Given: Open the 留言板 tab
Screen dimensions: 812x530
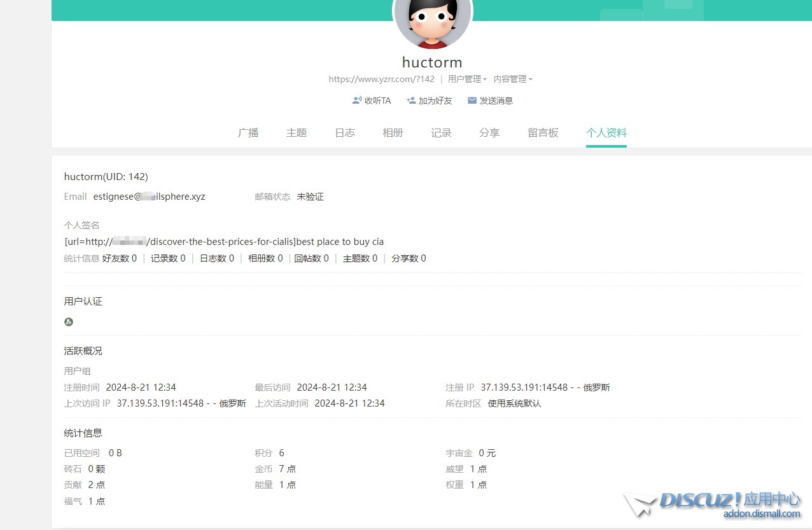Looking at the screenshot, I should 543,132.
